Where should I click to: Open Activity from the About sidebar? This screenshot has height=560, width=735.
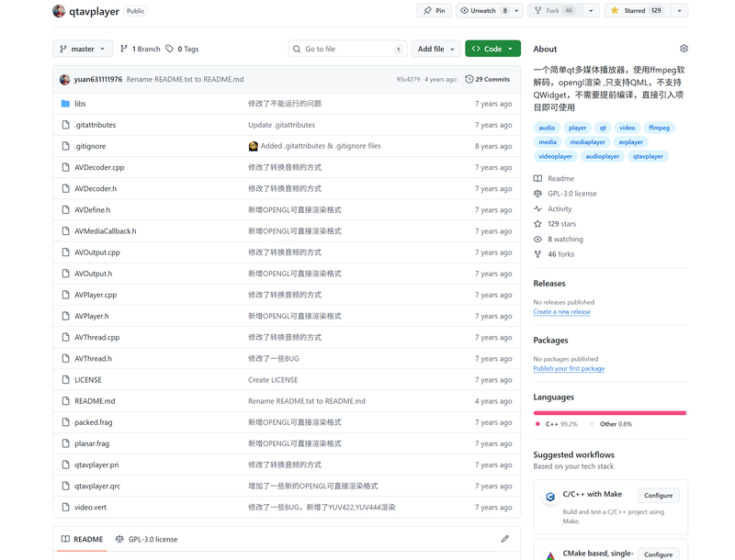pos(560,209)
